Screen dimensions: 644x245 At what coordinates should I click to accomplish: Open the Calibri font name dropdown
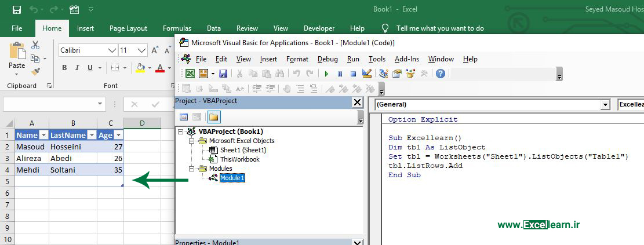coord(112,50)
